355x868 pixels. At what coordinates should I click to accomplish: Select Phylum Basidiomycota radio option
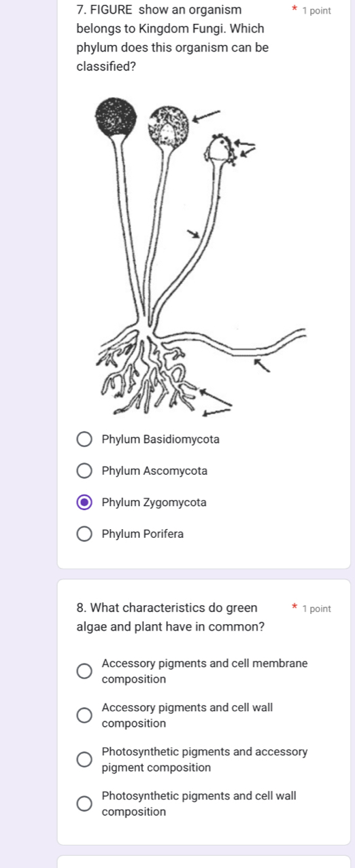pyautogui.click(x=84, y=439)
